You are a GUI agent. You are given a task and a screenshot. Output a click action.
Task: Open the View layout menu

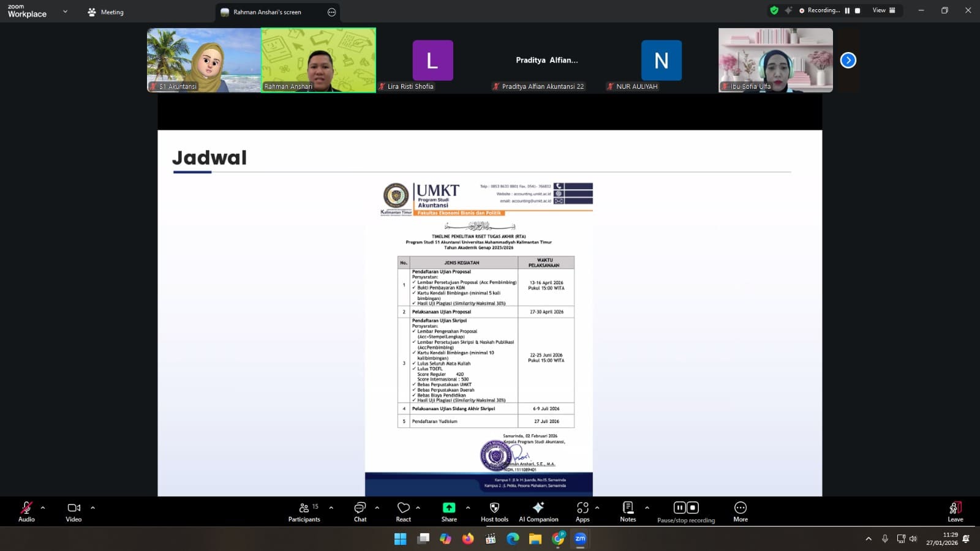[884, 10]
